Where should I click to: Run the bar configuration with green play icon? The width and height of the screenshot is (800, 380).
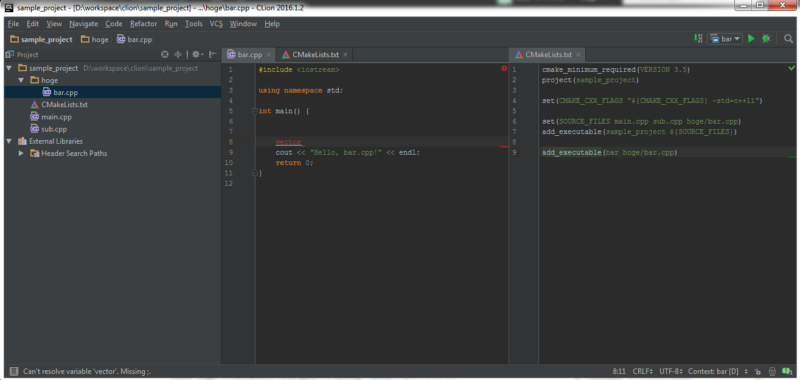point(751,39)
